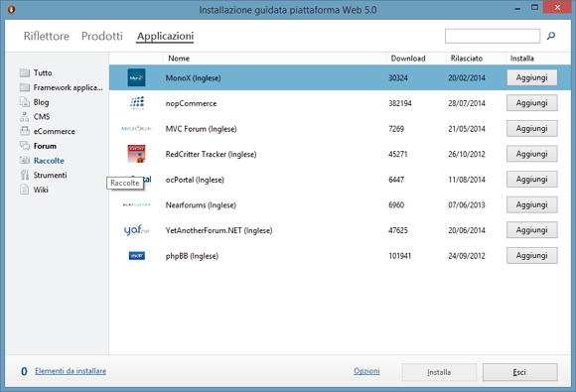This screenshot has height=392, width=576.
Task: Click the Blog category icon
Action: [25, 102]
